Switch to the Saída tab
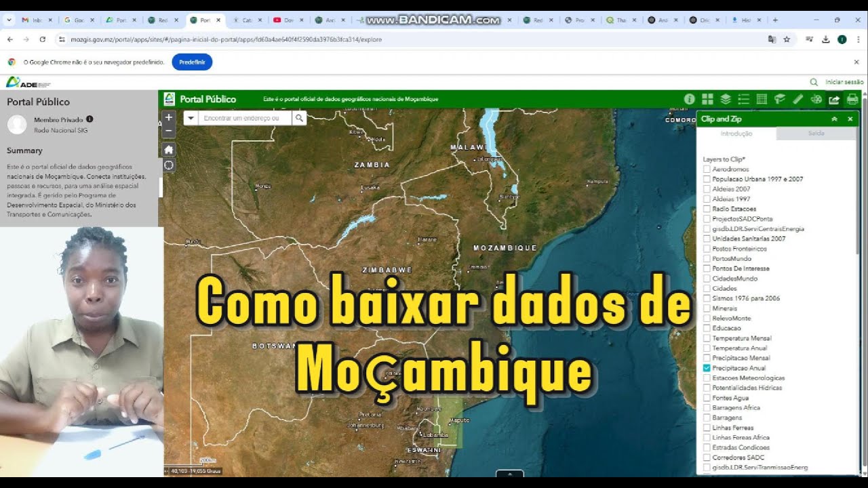 coord(816,134)
